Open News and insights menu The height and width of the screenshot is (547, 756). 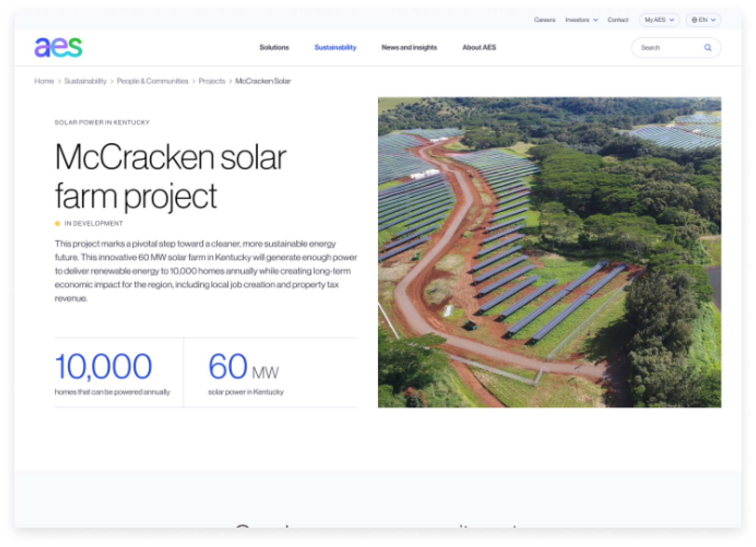click(x=409, y=48)
